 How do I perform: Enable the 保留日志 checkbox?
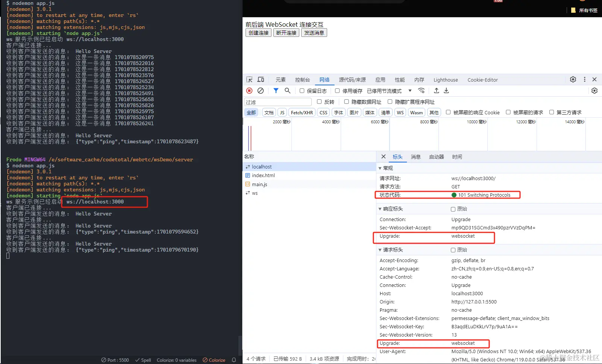coord(302,91)
